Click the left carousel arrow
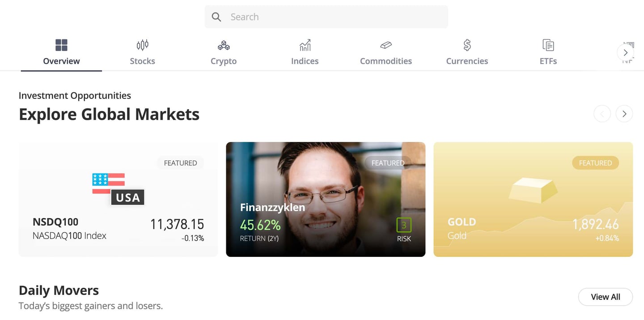The image size is (644, 320). pyautogui.click(x=602, y=113)
